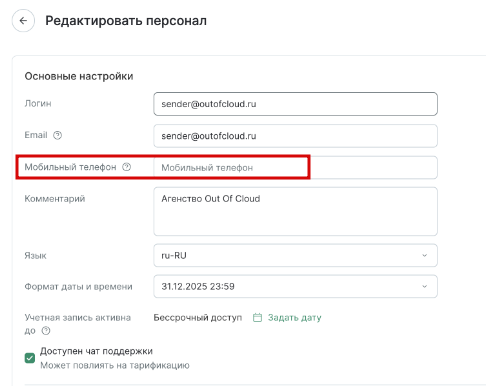Click the Задать дату link
Viewport: 486px width, 386px height.
point(294,318)
